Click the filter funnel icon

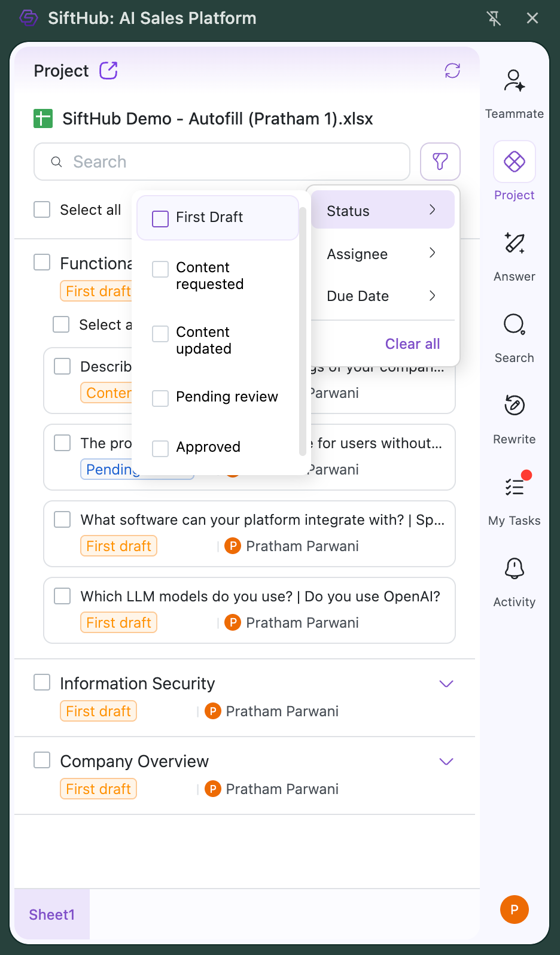tap(440, 162)
